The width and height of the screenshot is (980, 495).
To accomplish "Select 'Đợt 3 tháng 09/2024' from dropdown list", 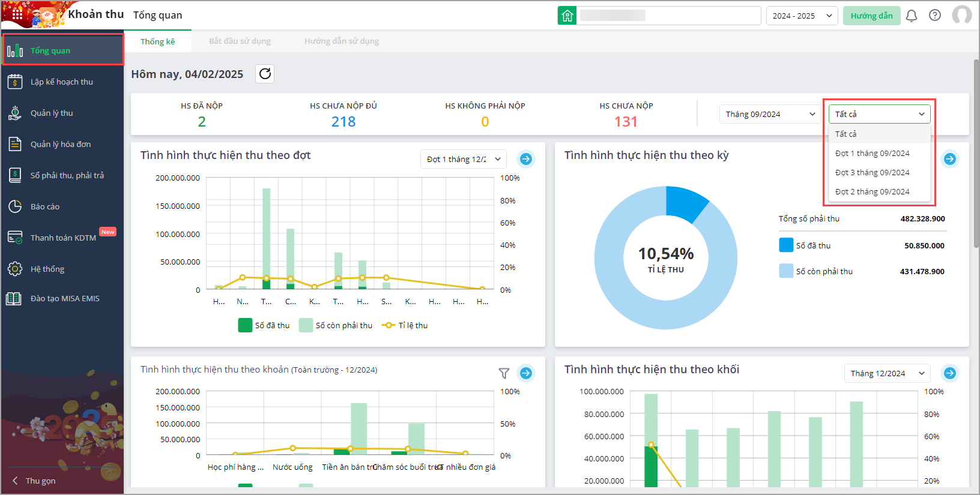I will [x=872, y=172].
